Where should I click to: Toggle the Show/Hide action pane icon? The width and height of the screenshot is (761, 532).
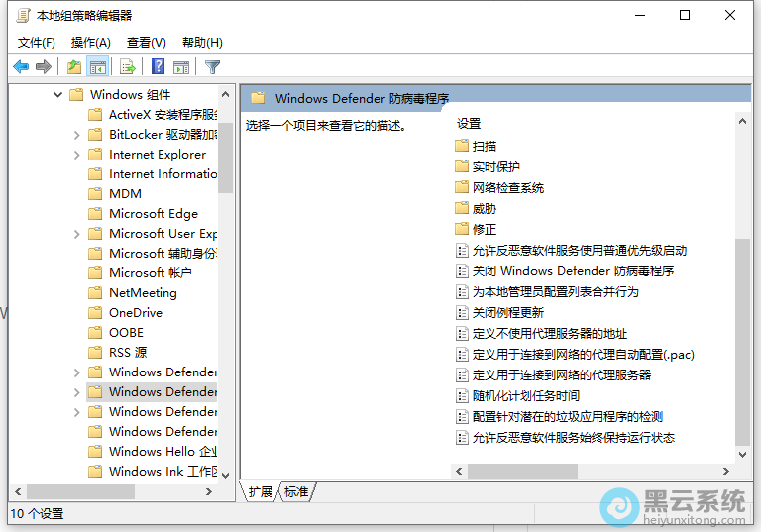(181, 67)
